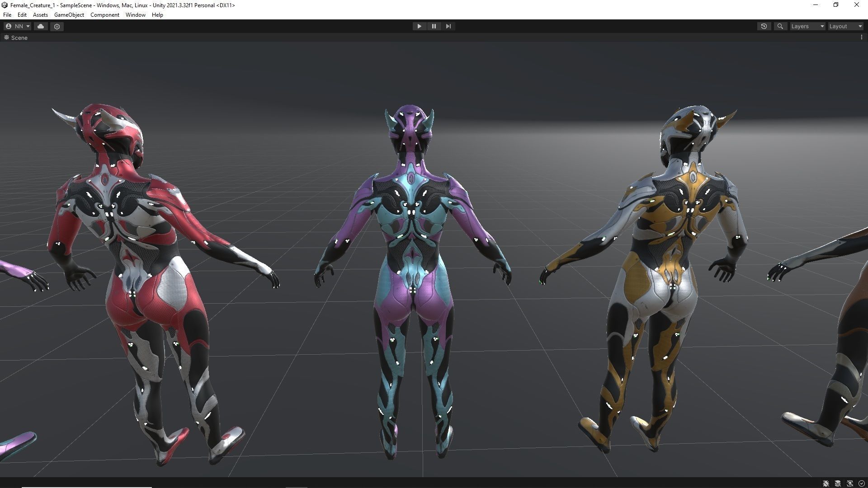868x488 pixels.
Task: Pause the game playback
Action: 434,26
